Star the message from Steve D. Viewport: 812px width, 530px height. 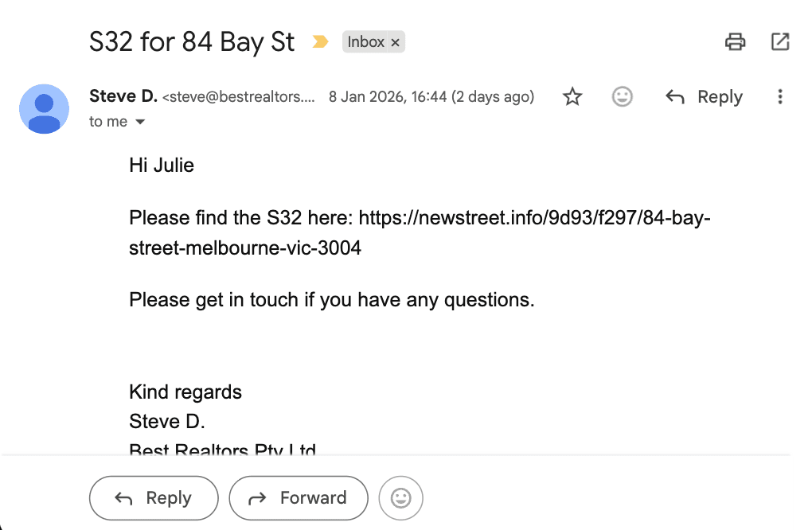coord(572,97)
